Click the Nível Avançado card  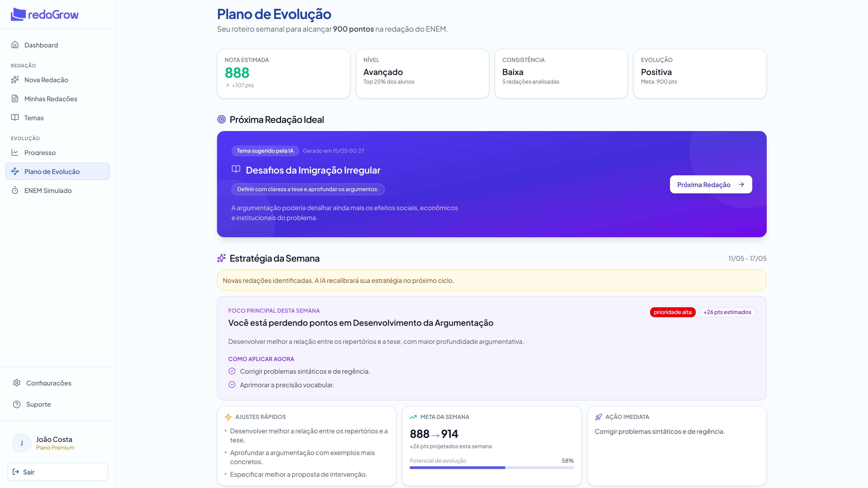click(422, 74)
